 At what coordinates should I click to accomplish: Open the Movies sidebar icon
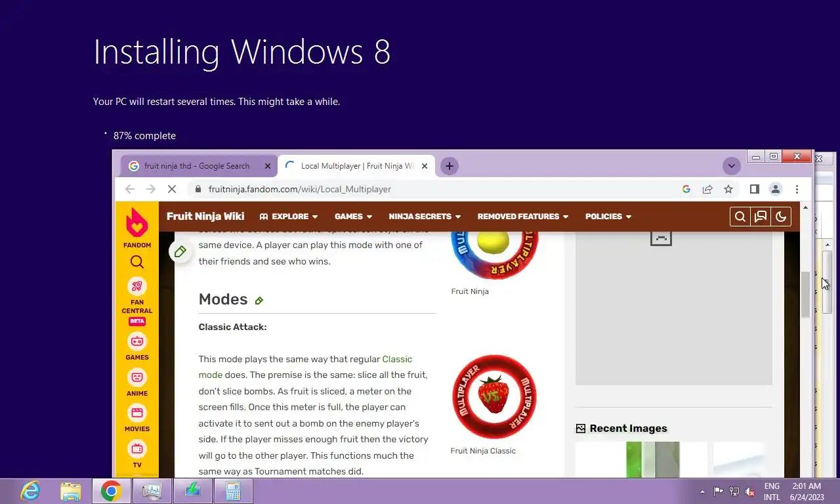[x=136, y=413]
